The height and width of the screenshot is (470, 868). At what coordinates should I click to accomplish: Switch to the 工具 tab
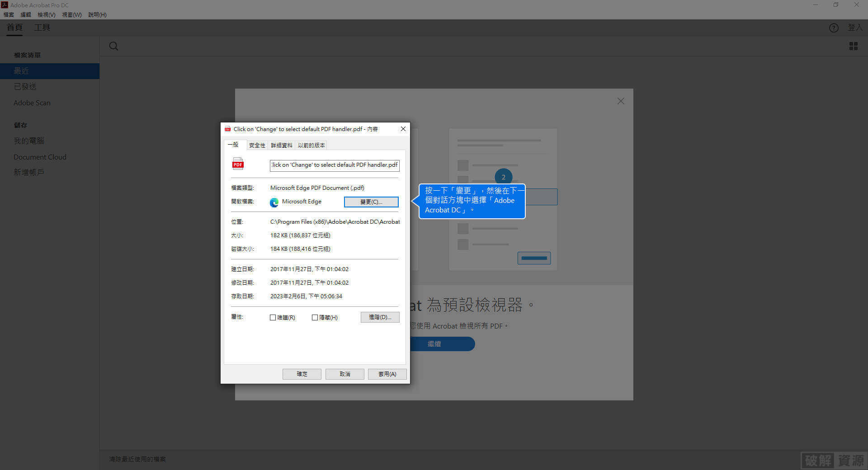(x=42, y=27)
